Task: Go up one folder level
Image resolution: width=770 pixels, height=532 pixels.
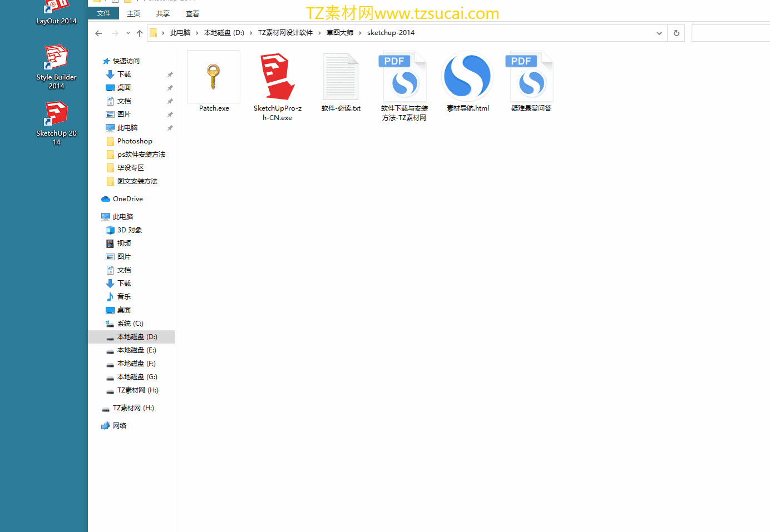Action: 140,33
